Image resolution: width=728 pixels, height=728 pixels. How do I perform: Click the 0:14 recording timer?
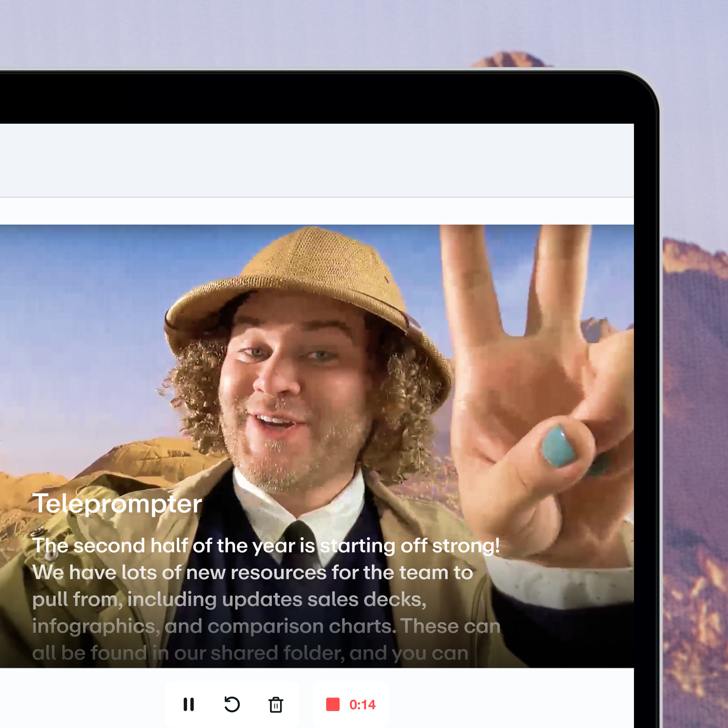click(362, 705)
